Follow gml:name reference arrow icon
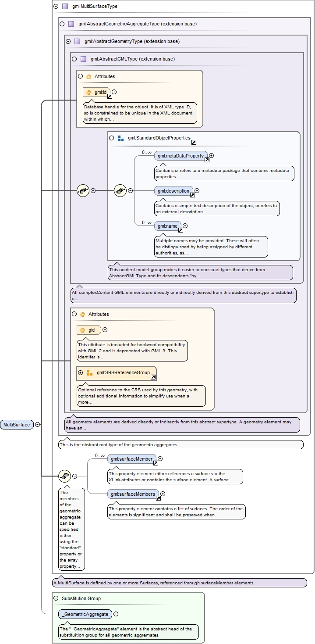The width and height of the screenshot is (315, 644). pyautogui.click(x=181, y=230)
